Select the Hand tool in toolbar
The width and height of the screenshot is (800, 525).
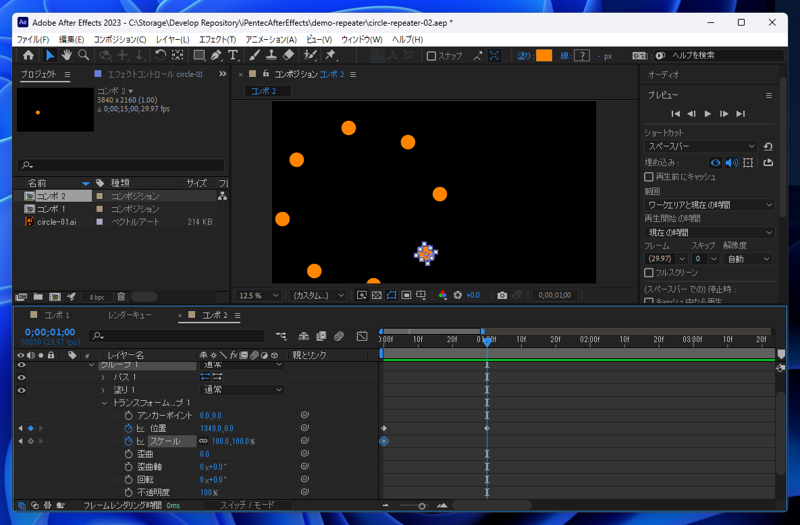[x=66, y=56]
